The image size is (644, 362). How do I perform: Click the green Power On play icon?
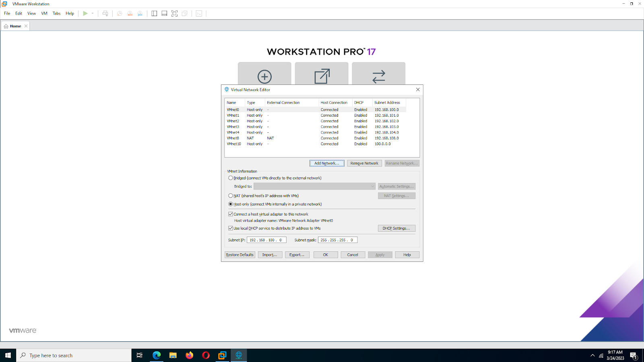[x=85, y=13]
